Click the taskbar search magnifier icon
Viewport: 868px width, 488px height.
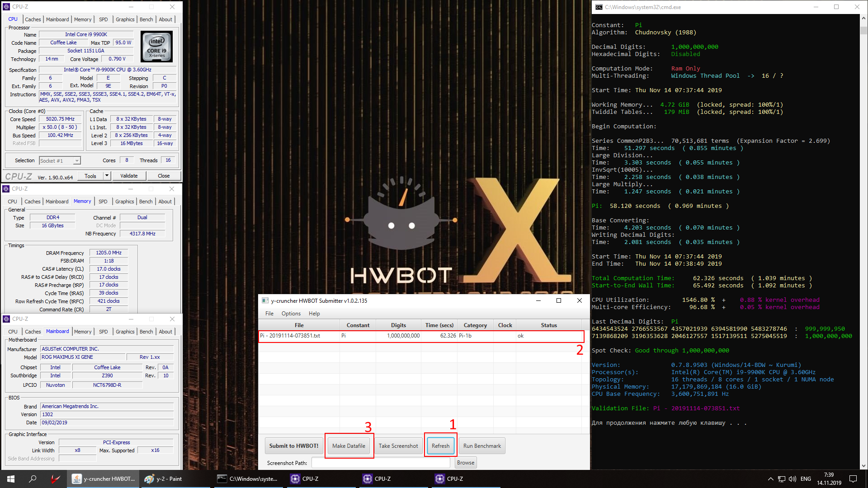tap(33, 479)
